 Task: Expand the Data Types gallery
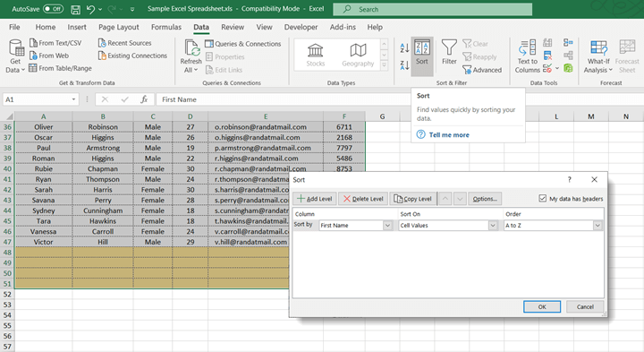[x=384, y=65]
